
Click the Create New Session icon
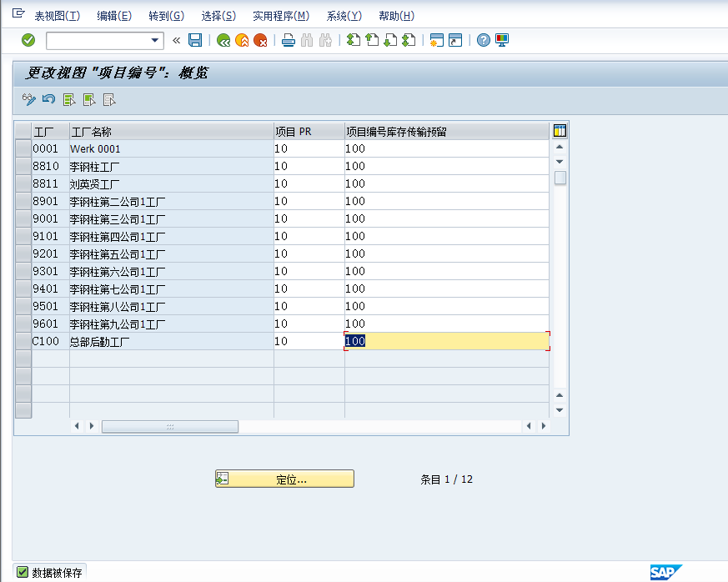click(436, 40)
